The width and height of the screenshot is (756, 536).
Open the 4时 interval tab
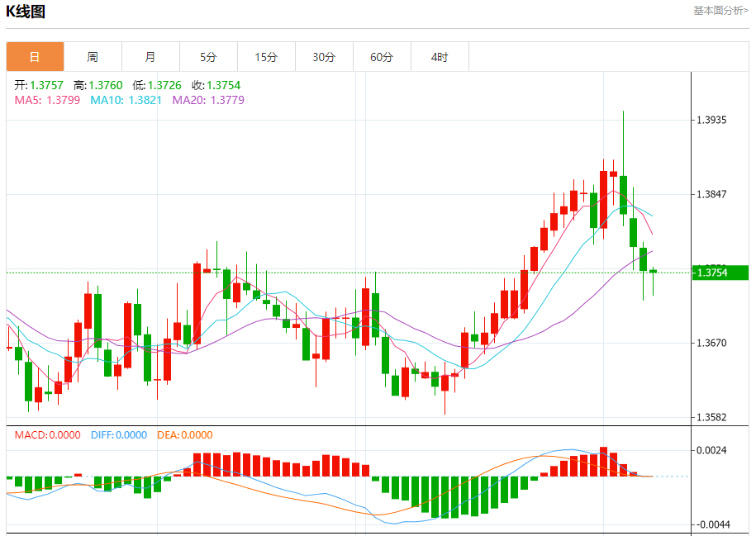(x=440, y=57)
